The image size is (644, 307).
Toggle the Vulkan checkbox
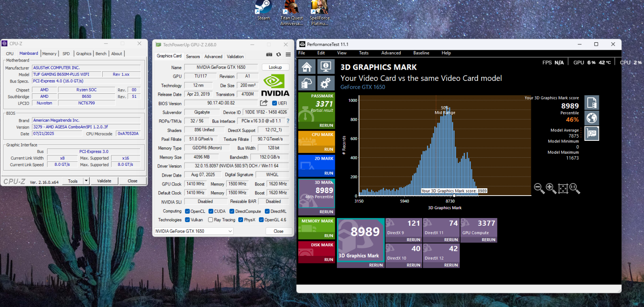187,220
